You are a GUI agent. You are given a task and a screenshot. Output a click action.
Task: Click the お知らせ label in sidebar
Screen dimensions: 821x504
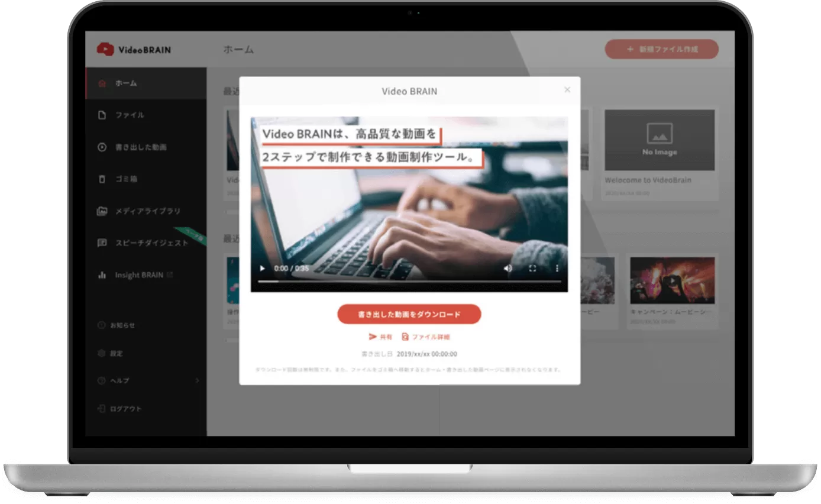(123, 325)
